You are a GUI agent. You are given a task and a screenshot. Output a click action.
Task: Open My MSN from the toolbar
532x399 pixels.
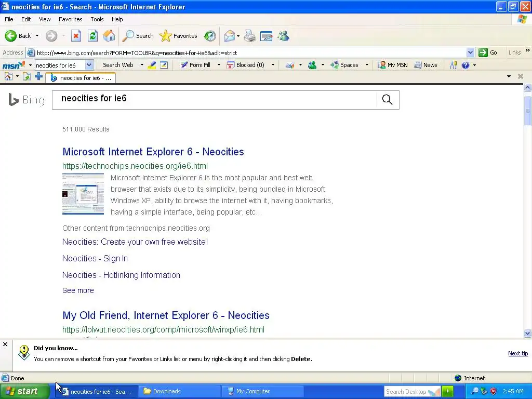[393, 65]
